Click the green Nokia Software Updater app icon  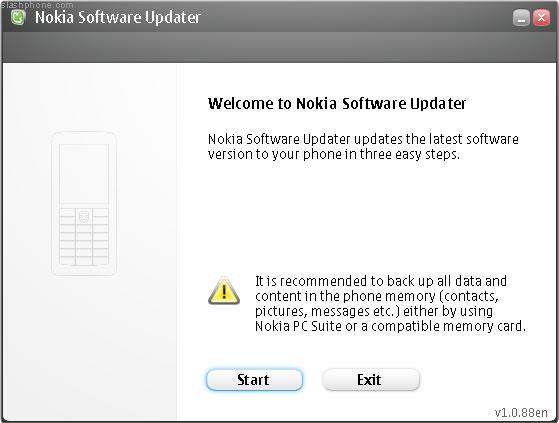tap(18, 17)
